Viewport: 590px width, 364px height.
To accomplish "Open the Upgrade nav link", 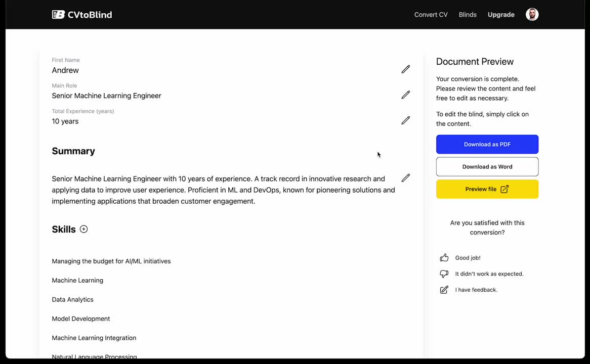I will [501, 15].
